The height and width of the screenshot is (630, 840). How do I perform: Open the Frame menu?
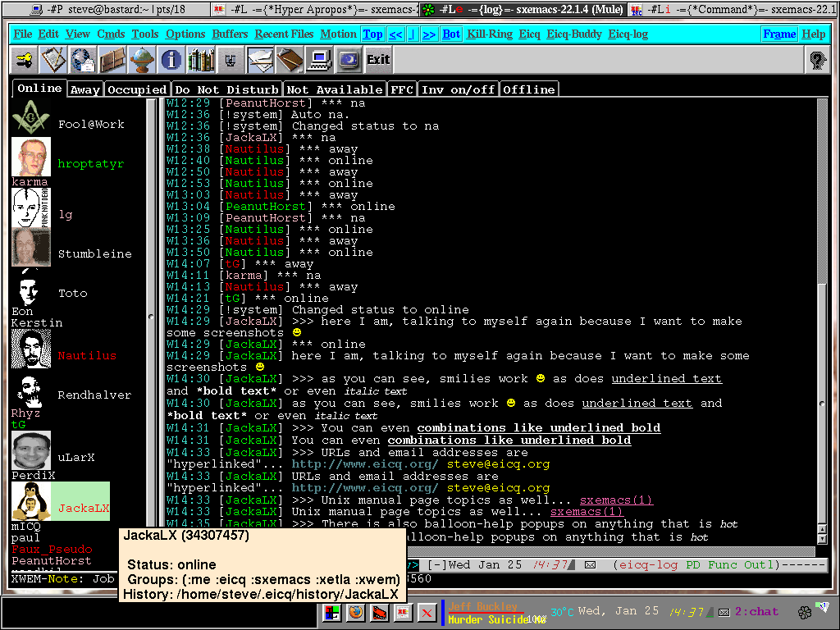(779, 34)
